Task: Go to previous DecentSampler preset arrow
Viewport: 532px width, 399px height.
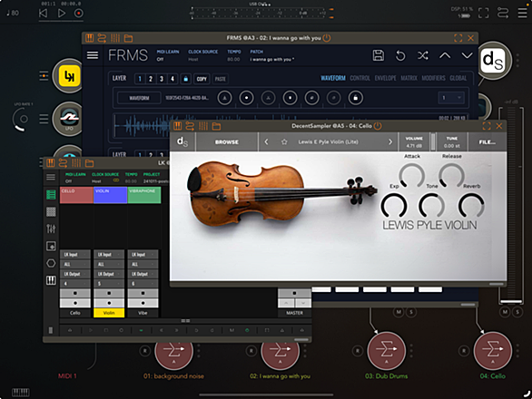Action: click(x=266, y=142)
